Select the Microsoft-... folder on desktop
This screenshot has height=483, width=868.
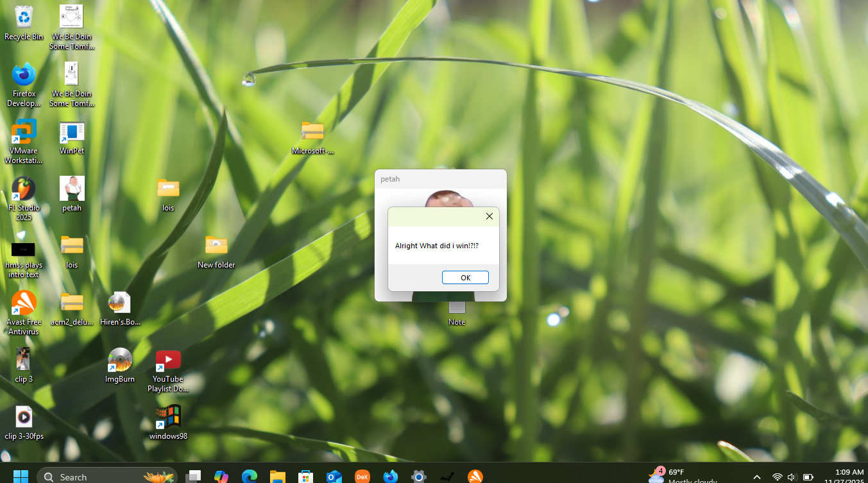[x=312, y=137]
